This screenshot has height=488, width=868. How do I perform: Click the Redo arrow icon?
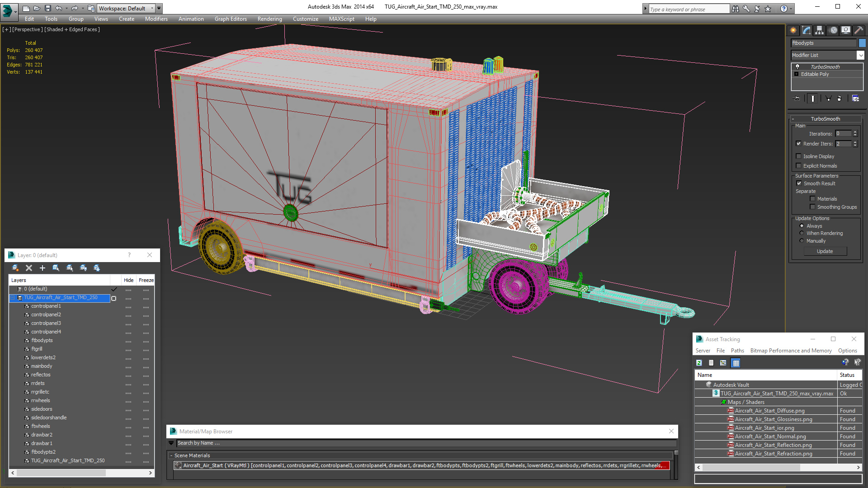(75, 8)
